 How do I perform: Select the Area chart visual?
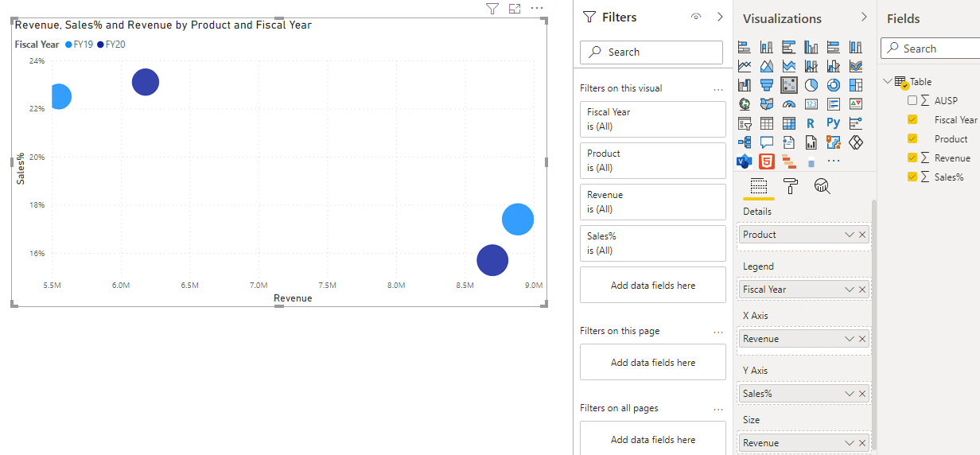click(767, 66)
